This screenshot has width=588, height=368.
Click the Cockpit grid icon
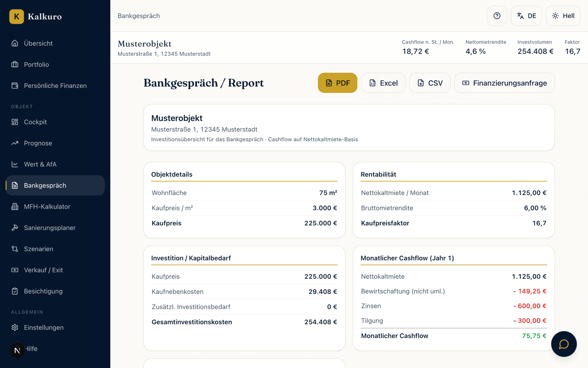click(15, 122)
